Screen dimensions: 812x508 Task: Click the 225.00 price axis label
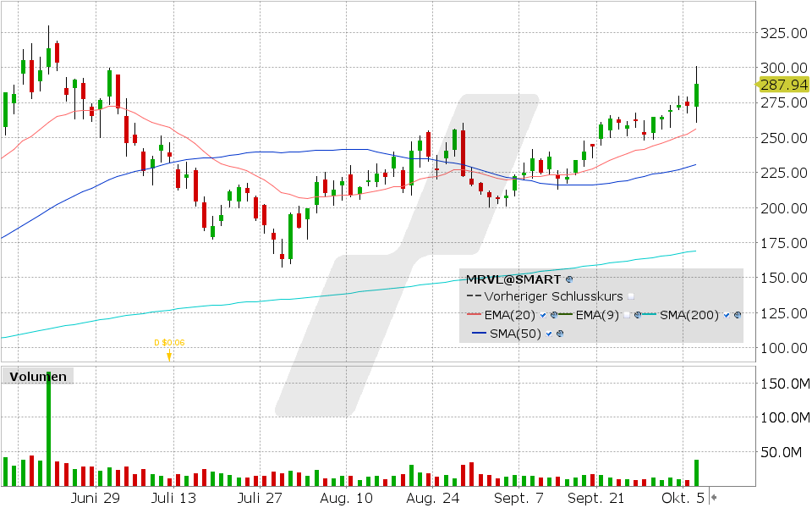click(x=783, y=173)
